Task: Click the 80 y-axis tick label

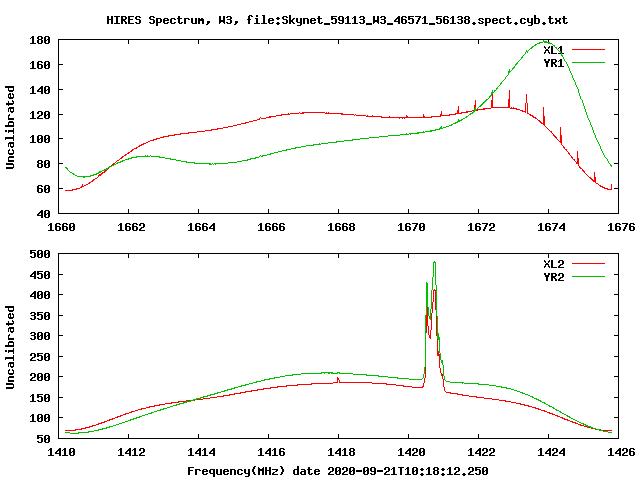Action: coord(43,164)
